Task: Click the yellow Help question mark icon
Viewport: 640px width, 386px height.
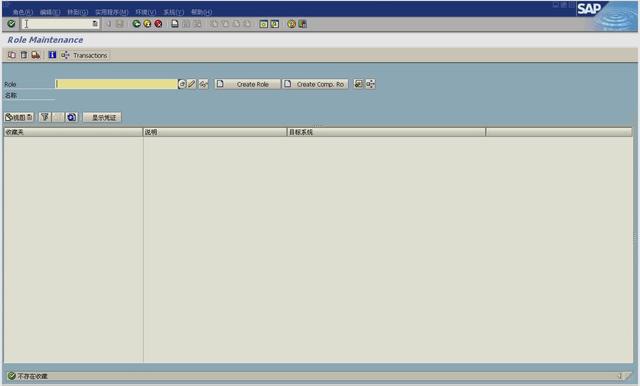Action: (x=291, y=24)
